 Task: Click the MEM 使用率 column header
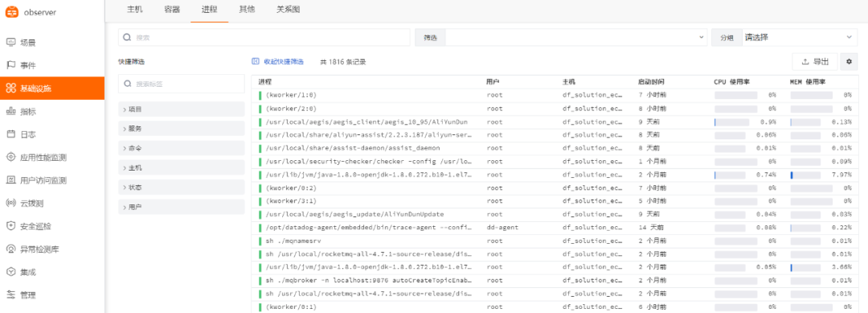(808, 81)
